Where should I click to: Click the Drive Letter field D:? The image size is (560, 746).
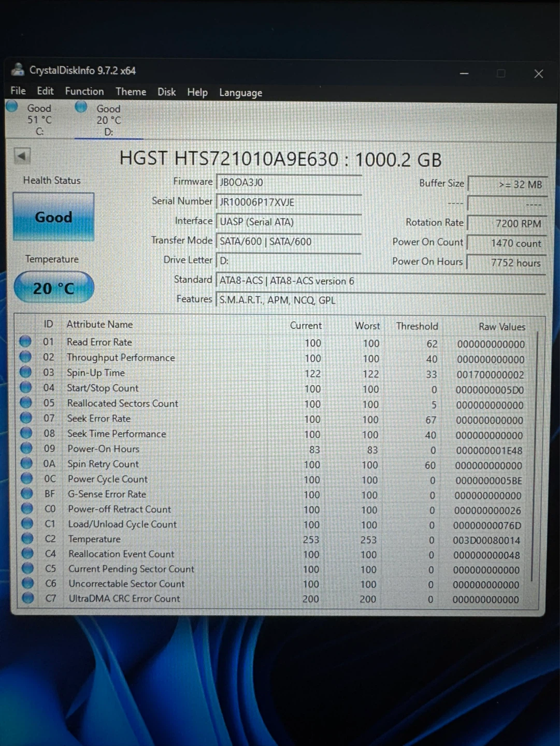pos(289,261)
